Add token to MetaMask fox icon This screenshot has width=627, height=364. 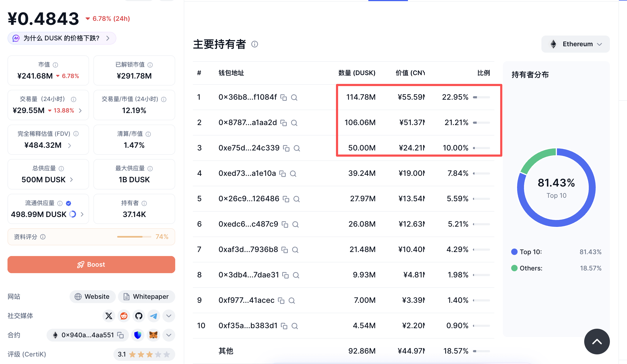click(x=153, y=335)
